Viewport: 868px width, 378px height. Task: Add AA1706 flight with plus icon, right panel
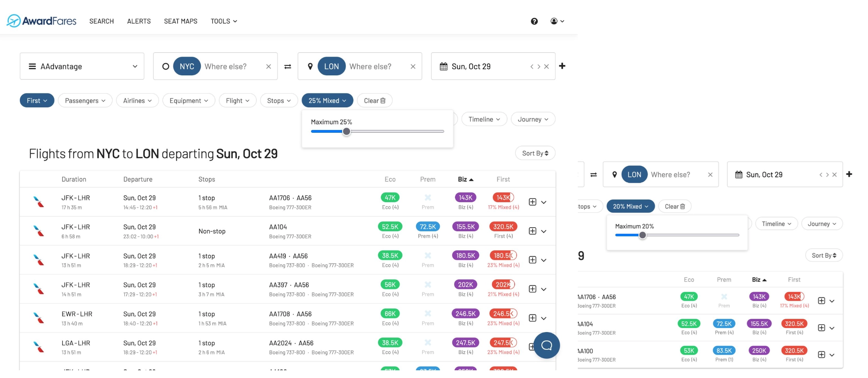pyautogui.click(x=821, y=301)
